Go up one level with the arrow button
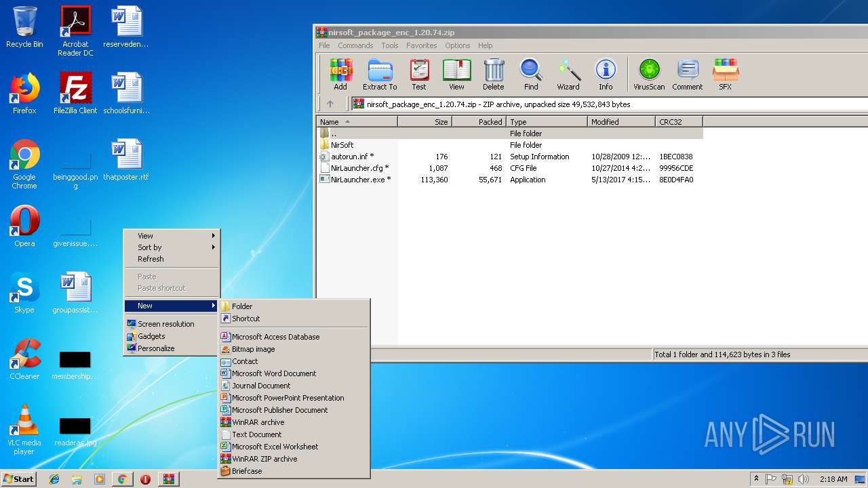The width and height of the screenshot is (868, 488). coord(330,104)
